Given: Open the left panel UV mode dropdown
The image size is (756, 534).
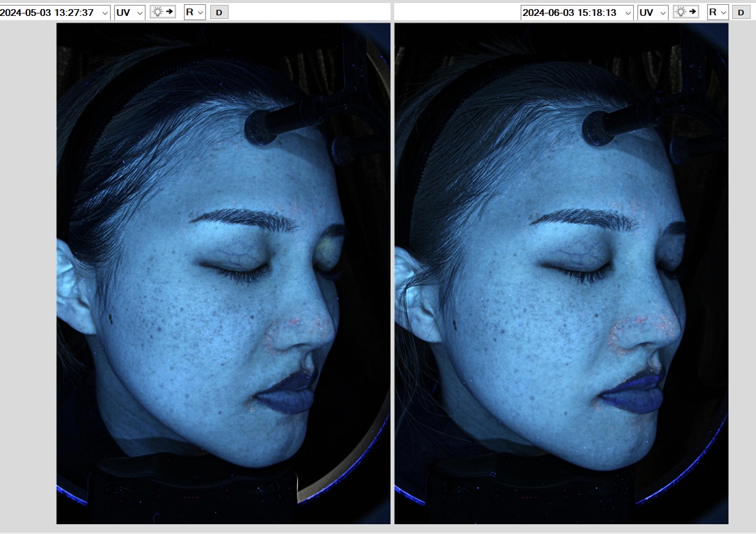Looking at the screenshot, I should pos(130,12).
